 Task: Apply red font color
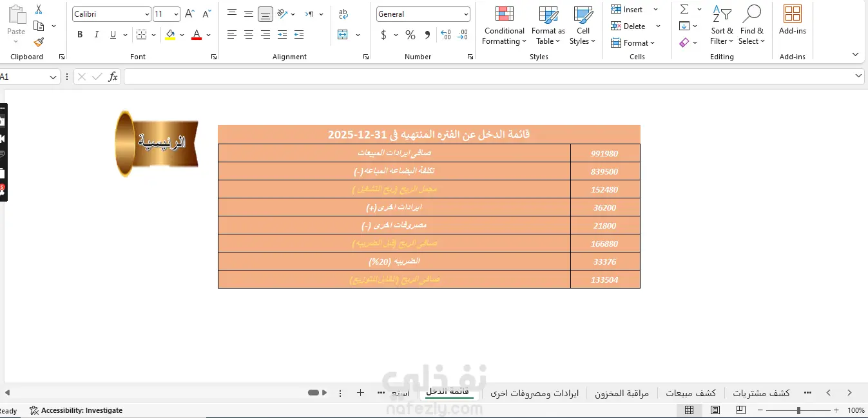click(197, 35)
